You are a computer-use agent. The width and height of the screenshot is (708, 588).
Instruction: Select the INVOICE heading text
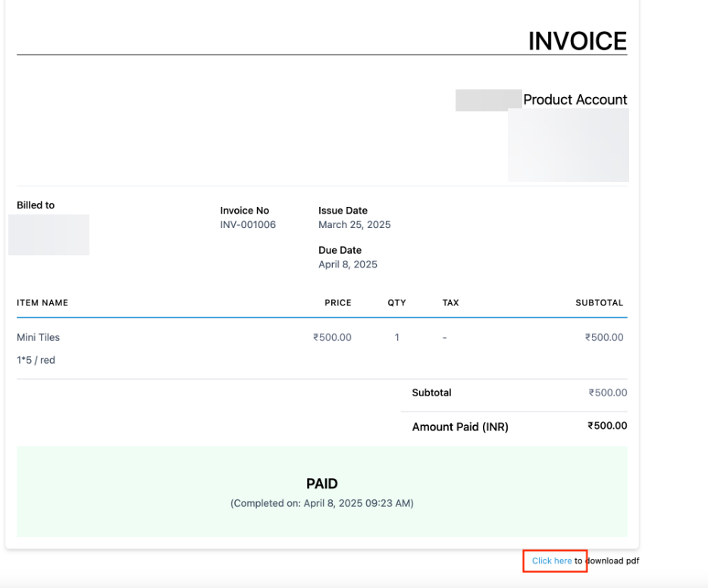(x=578, y=41)
